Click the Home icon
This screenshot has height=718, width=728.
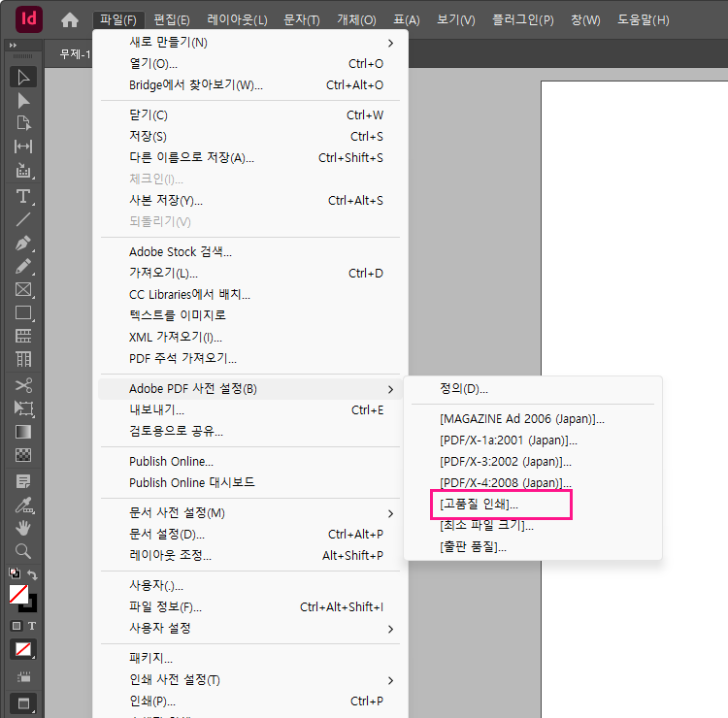click(x=70, y=19)
